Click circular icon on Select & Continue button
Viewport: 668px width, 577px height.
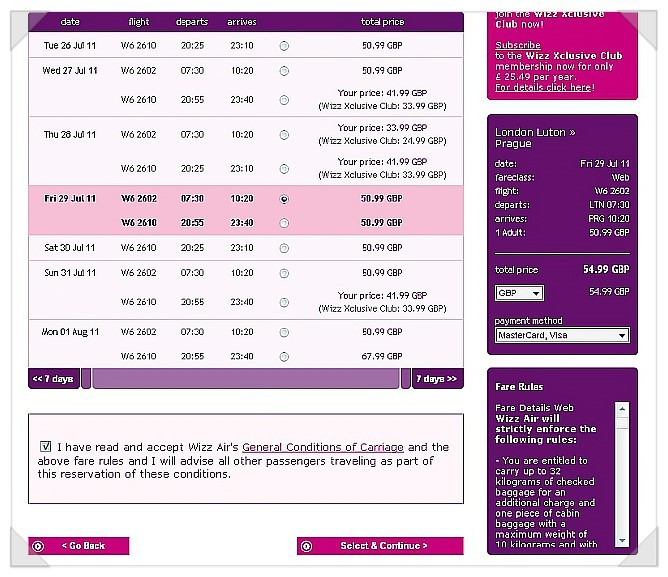pyautogui.click(x=306, y=546)
